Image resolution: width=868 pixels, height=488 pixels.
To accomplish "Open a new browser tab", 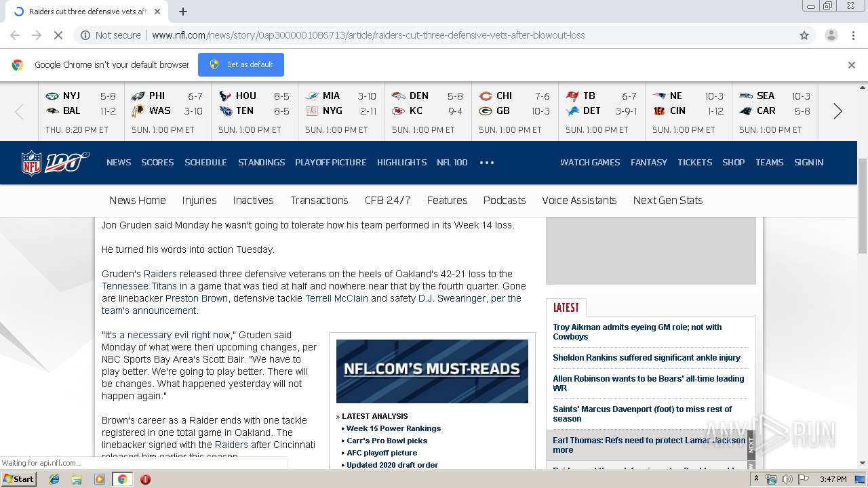I will (183, 12).
